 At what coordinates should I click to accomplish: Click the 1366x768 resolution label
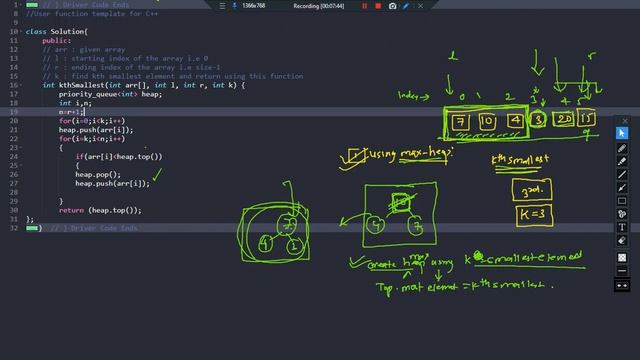(x=253, y=6)
